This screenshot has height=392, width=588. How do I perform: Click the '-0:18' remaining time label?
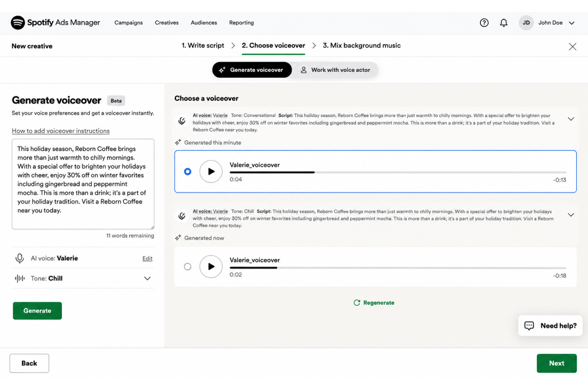point(559,276)
